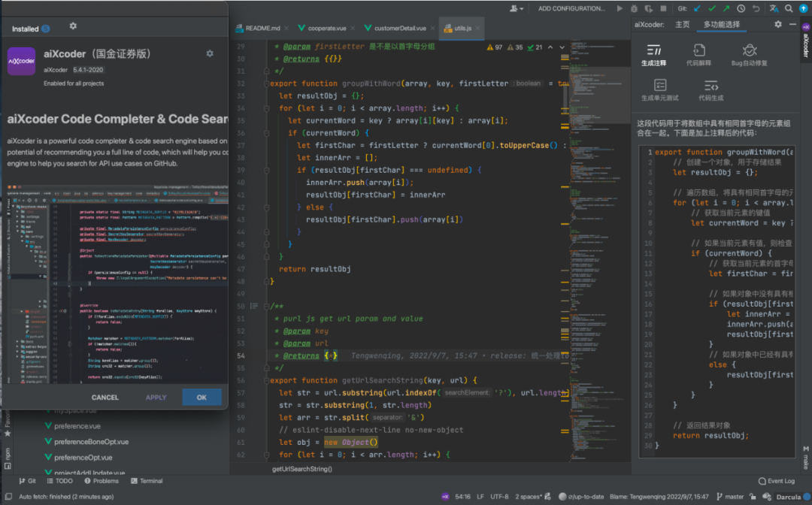Select the 代码解释 code explanation tool
This screenshot has height=505, width=812.
pos(698,55)
